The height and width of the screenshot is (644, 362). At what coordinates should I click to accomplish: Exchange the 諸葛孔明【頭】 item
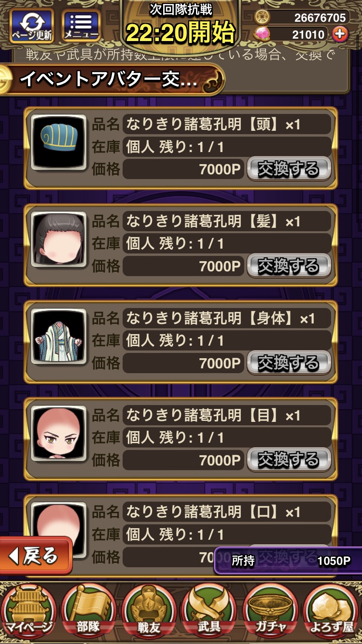click(x=289, y=169)
